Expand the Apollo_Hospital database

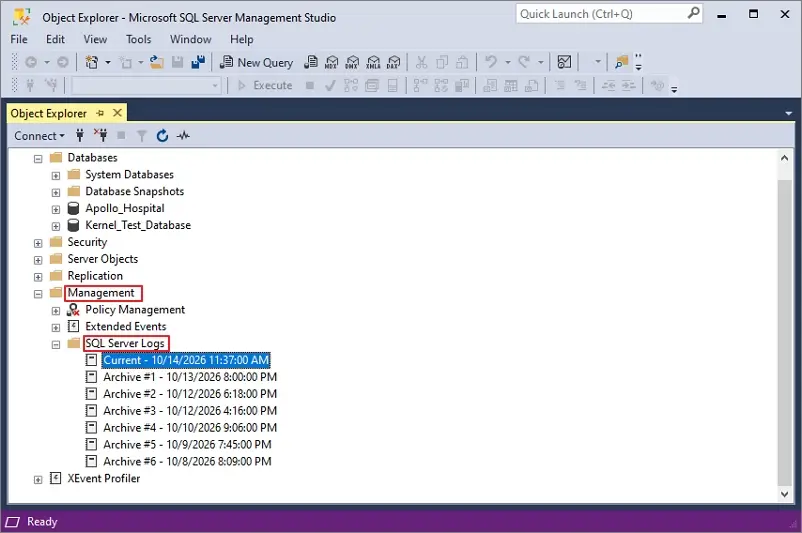click(x=56, y=209)
